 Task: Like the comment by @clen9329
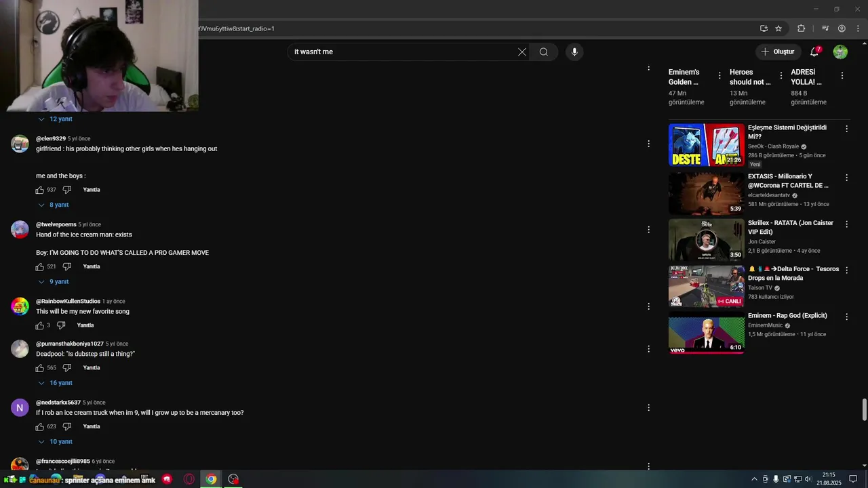pyautogui.click(x=40, y=190)
